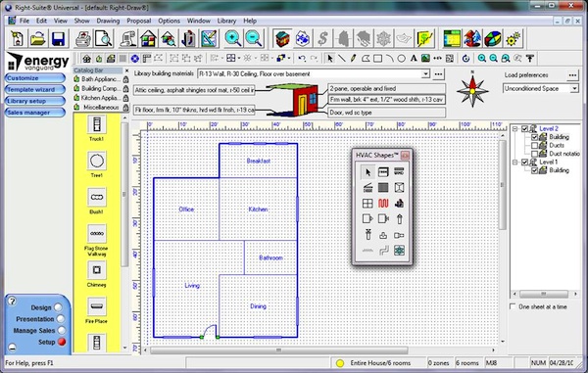Image resolution: width=588 pixels, height=373 pixels.
Task: Click the Library setup button
Action: pos(35,101)
